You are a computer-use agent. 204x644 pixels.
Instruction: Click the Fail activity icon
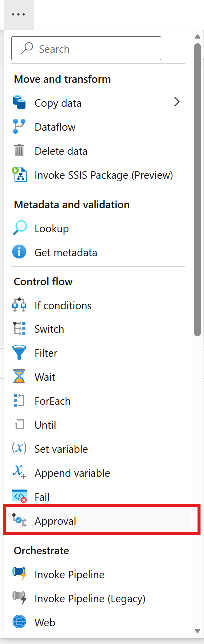[19, 497]
